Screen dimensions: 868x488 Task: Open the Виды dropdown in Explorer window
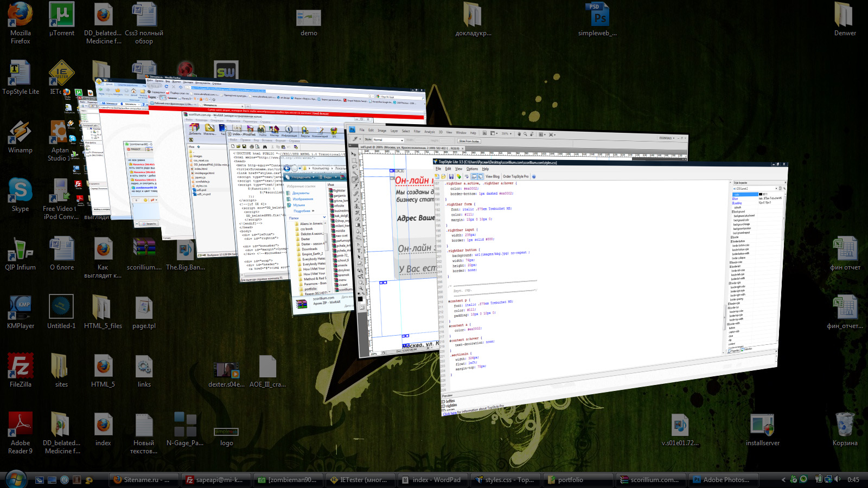coord(328,177)
